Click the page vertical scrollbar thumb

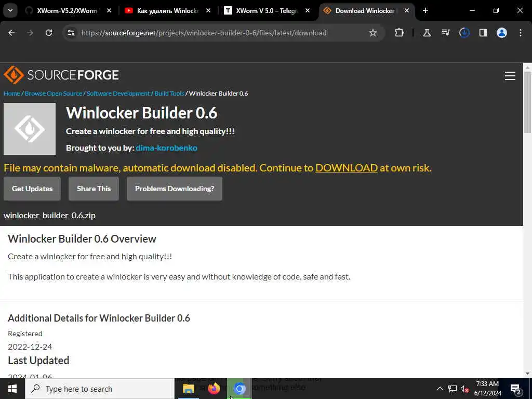click(527, 102)
